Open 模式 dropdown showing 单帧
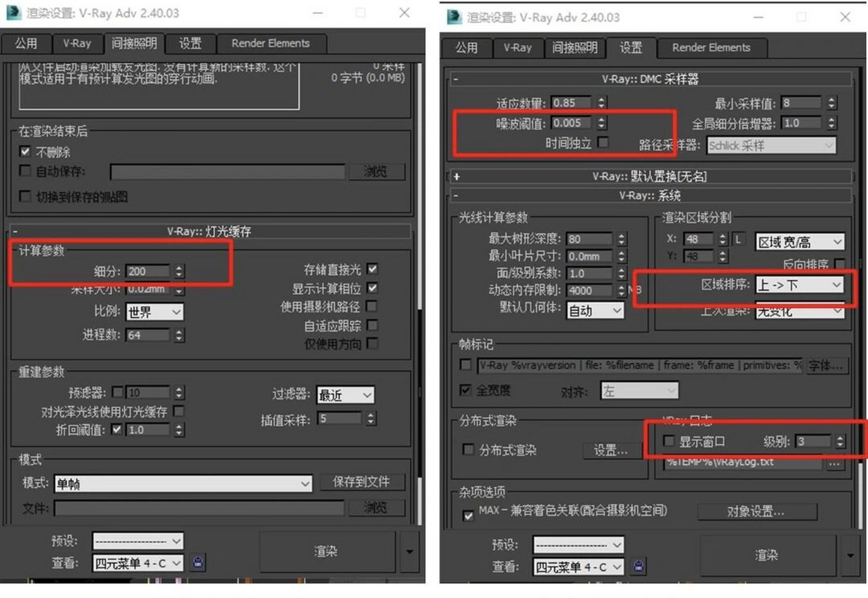This screenshot has width=868, height=598. click(x=183, y=484)
